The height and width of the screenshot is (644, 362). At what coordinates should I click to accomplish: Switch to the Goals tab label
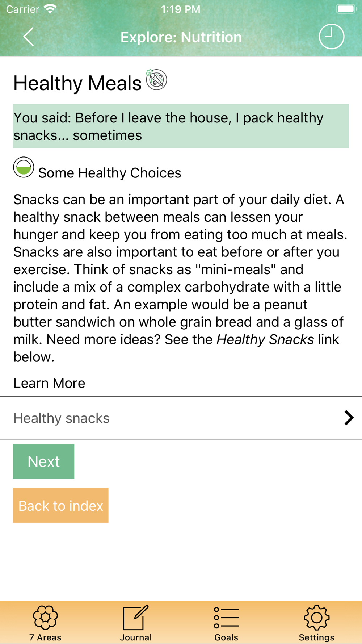pyautogui.click(x=226, y=637)
